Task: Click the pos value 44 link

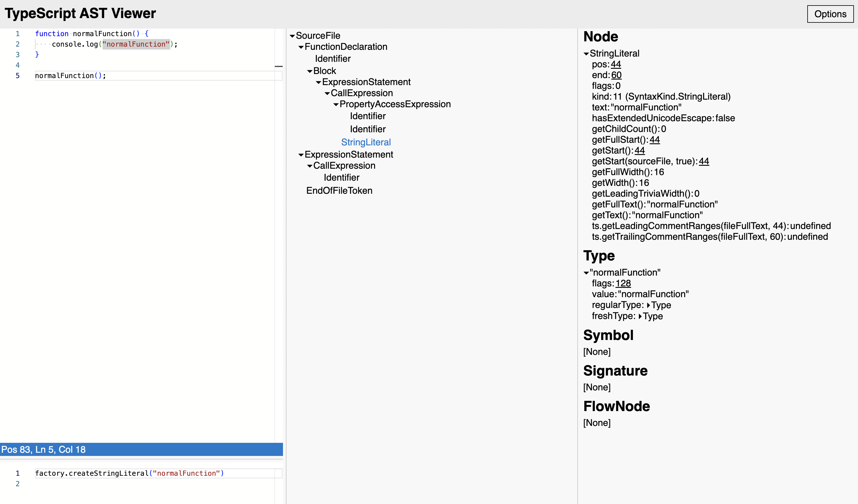Action: 616,64
